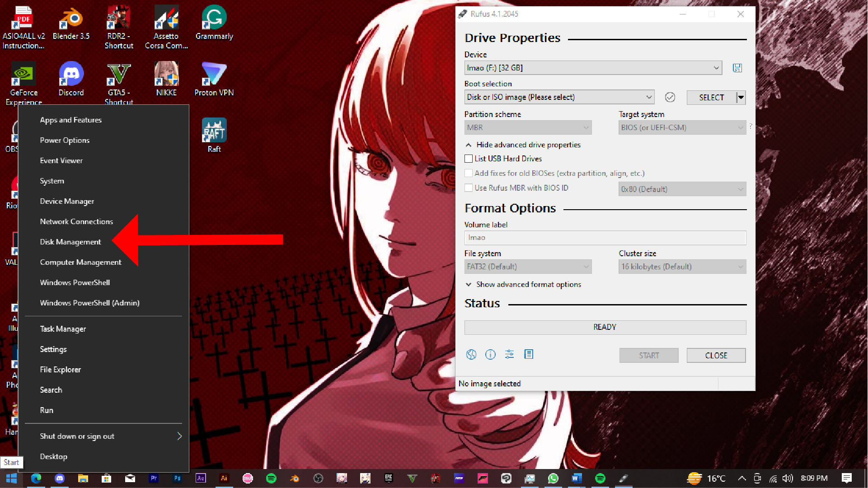868x488 pixels.
Task: Launch Windows PowerShell (Admin) menu entry
Action: tap(103, 303)
